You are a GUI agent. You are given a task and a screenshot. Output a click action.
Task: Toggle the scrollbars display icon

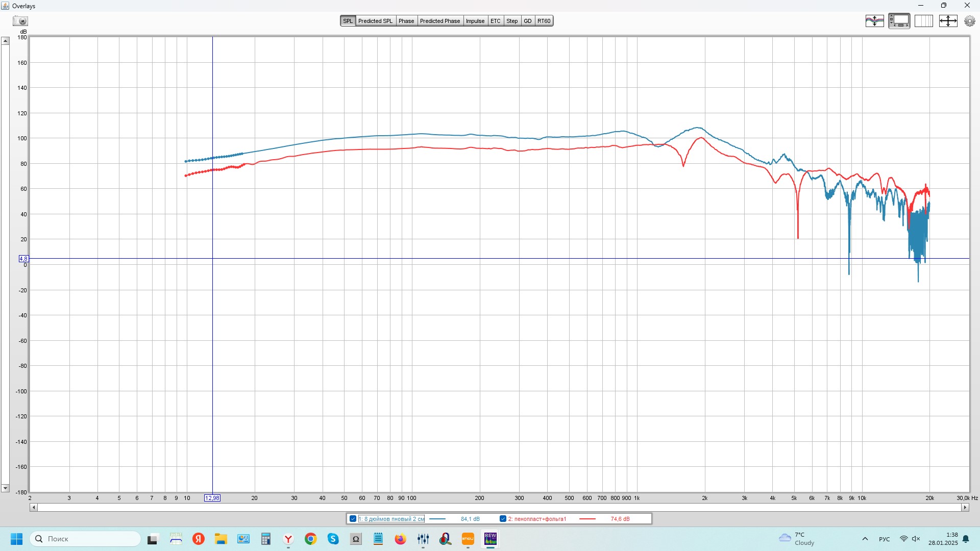click(899, 21)
